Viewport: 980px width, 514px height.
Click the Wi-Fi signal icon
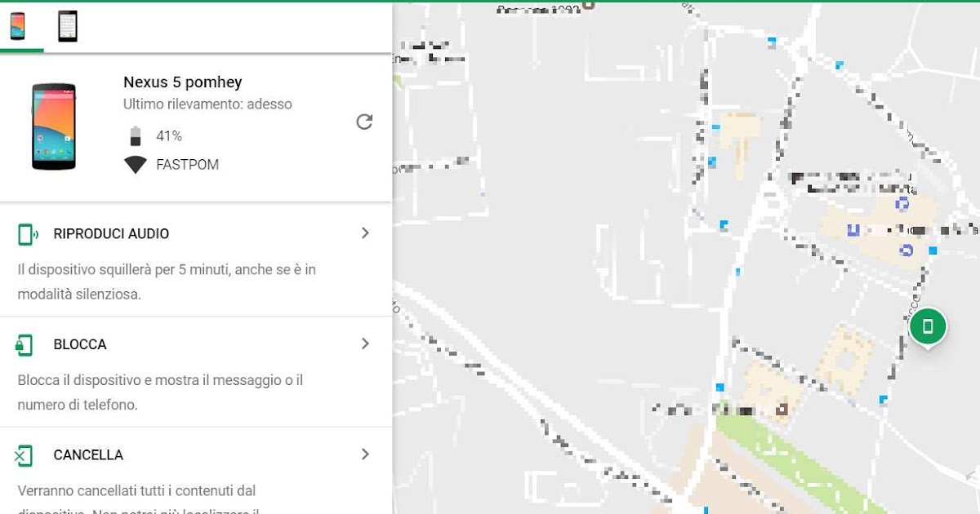136,165
